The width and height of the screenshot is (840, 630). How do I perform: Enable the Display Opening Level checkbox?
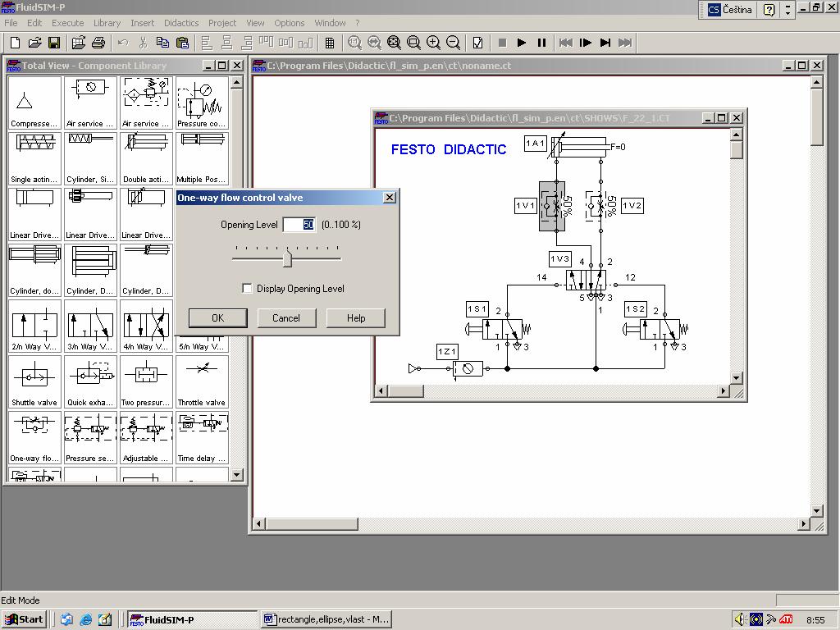tap(247, 289)
